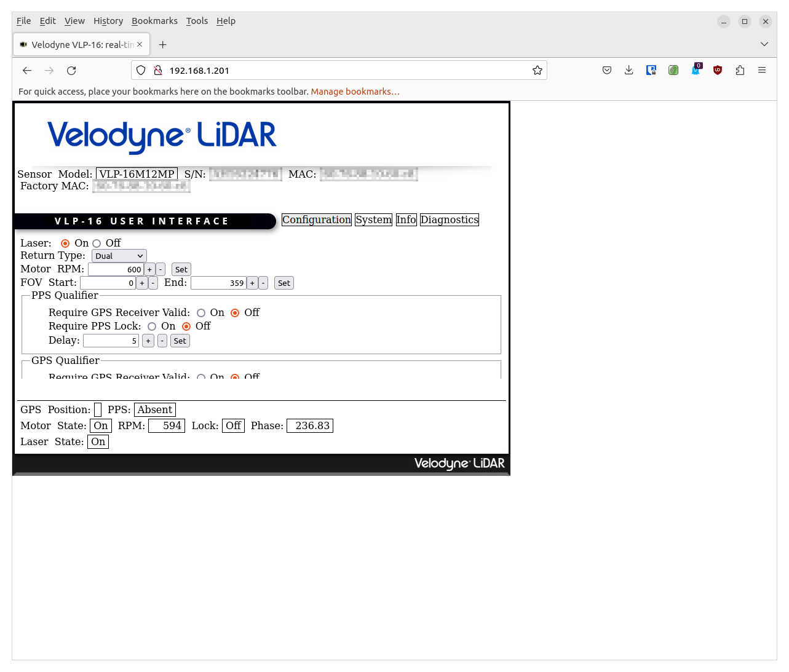Click the PPS Delay input field
Screen dimensions: 789x672
click(x=111, y=341)
